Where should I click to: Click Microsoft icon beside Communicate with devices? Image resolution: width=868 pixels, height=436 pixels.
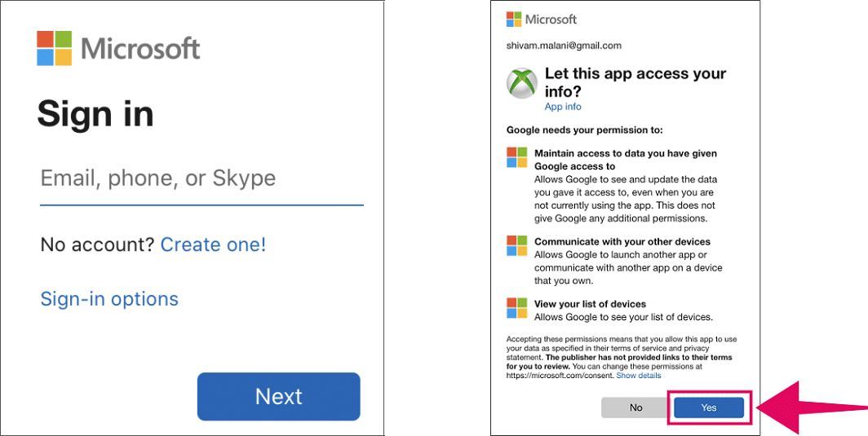(517, 245)
